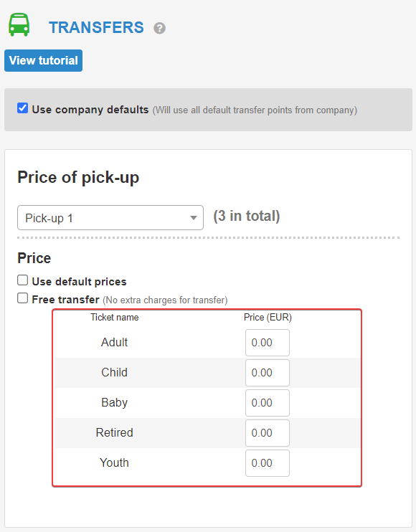
Task: Click the Use default prices label
Action: (x=79, y=282)
